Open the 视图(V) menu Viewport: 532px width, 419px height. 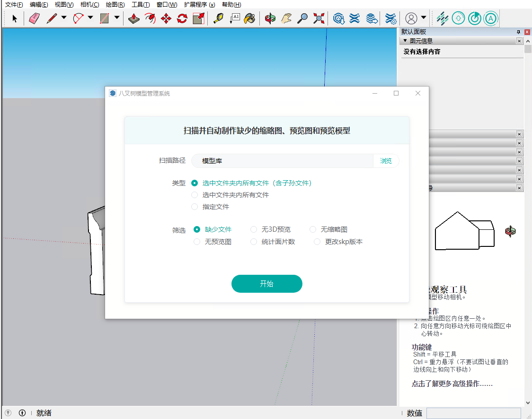tap(64, 5)
